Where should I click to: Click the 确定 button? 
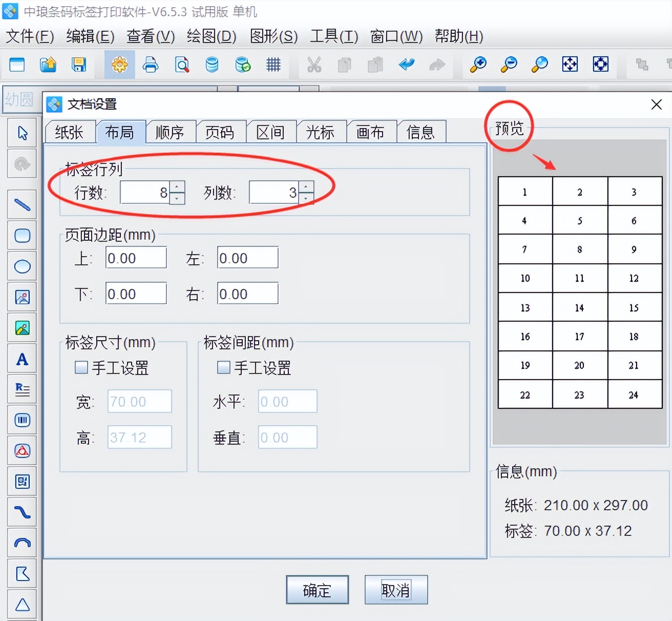pyautogui.click(x=317, y=590)
